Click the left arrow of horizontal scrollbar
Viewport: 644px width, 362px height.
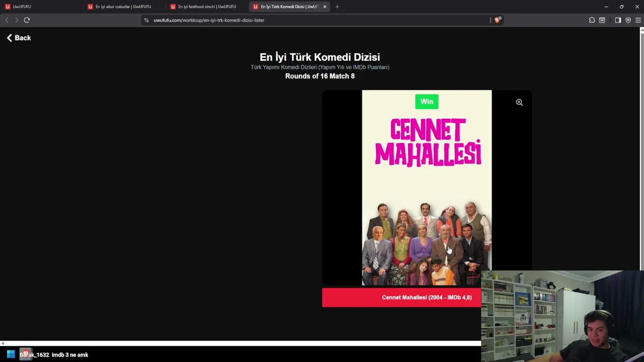coord(3,343)
